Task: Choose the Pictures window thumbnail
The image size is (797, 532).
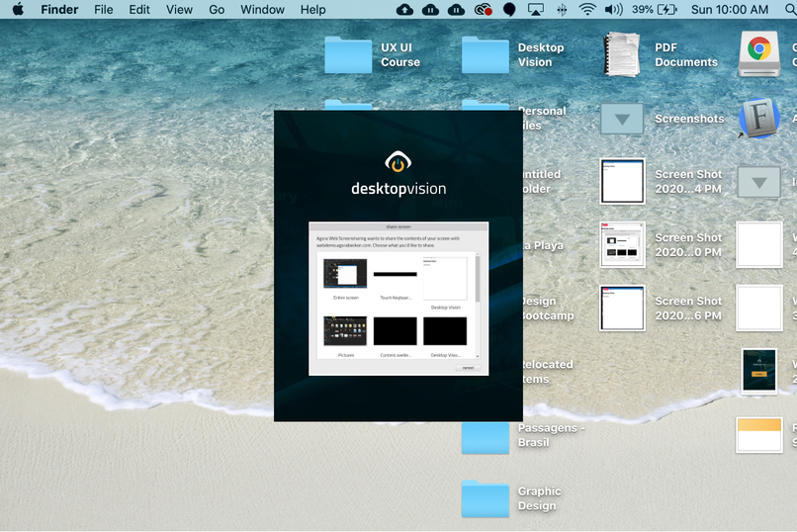Action: point(345,331)
